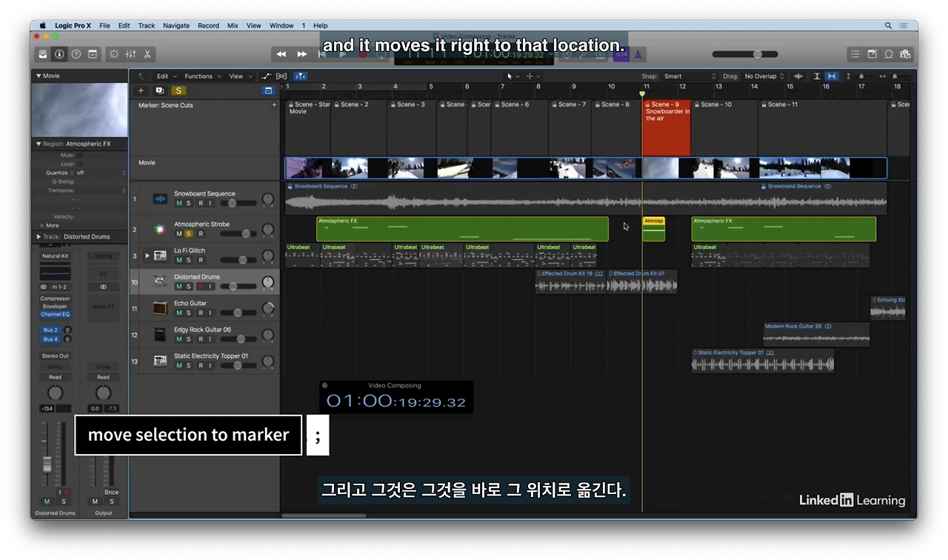
Task: Open the Record menu
Action: click(x=208, y=25)
